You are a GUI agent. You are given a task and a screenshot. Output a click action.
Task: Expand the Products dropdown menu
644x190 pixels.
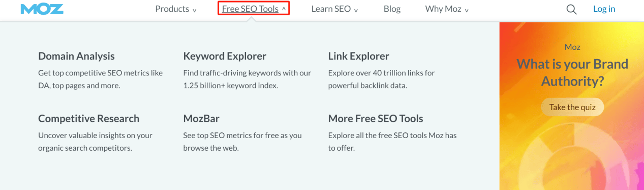[x=175, y=9]
